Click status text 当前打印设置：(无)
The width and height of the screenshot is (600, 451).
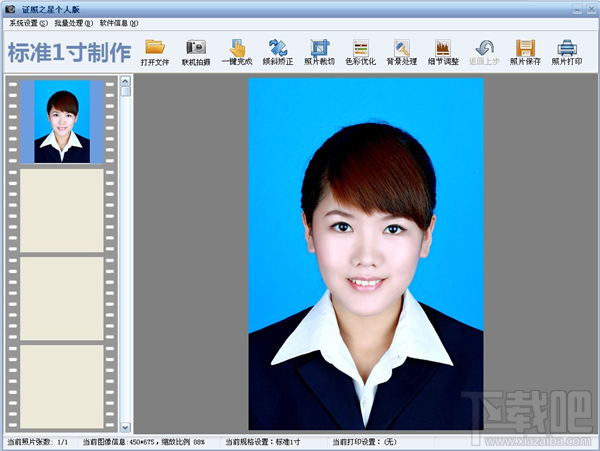364,442
